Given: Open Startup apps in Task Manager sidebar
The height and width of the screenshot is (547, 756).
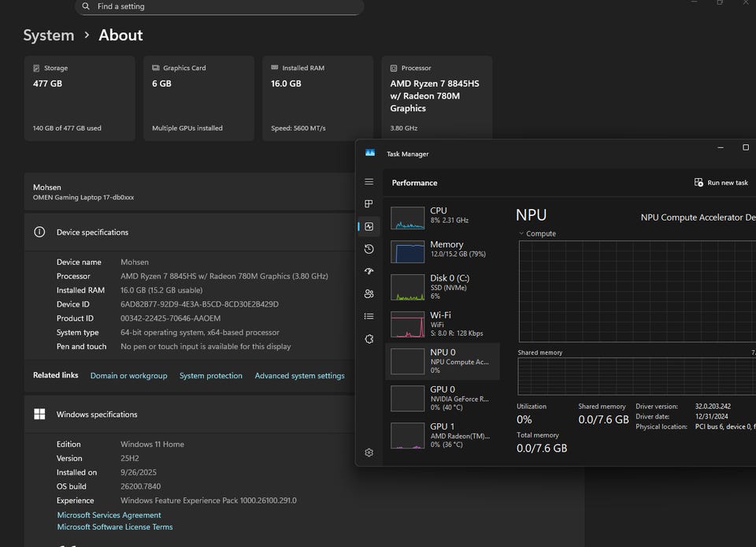Looking at the screenshot, I should (369, 271).
